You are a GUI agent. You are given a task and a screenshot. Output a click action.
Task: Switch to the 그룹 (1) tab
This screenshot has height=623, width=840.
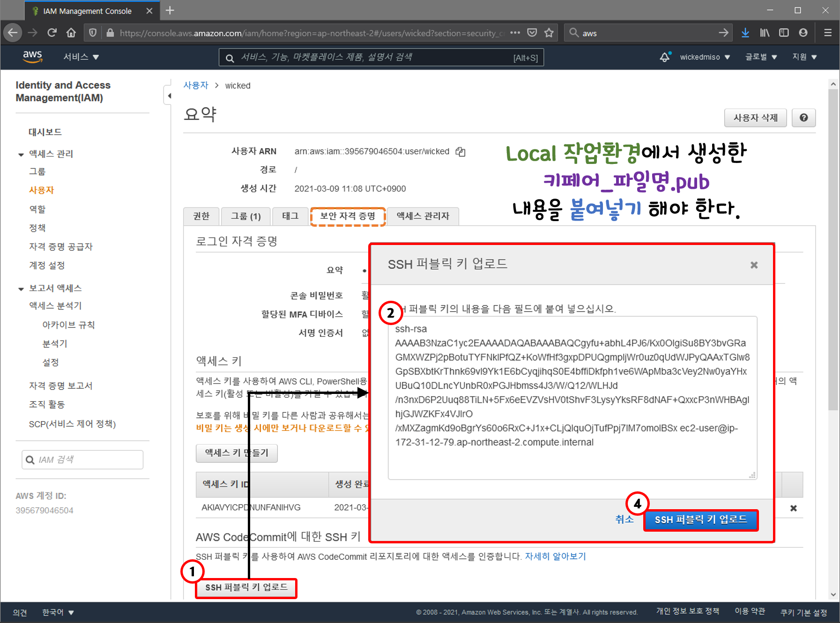click(x=245, y=216)
